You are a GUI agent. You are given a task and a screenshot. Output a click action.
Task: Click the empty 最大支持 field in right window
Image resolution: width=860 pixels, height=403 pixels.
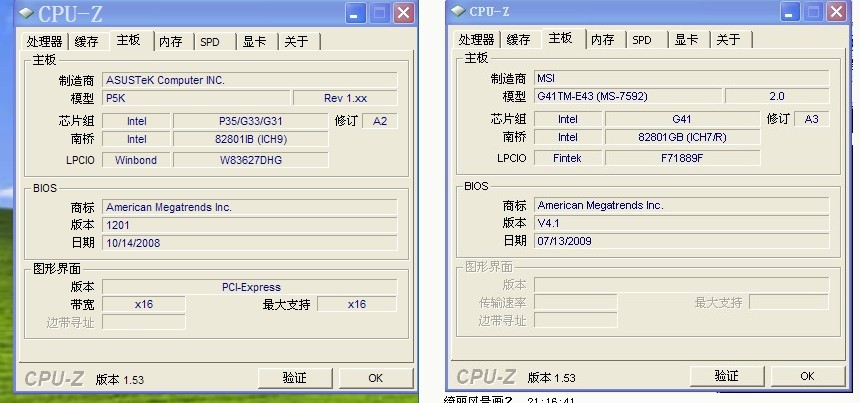[x=789, y=302]
